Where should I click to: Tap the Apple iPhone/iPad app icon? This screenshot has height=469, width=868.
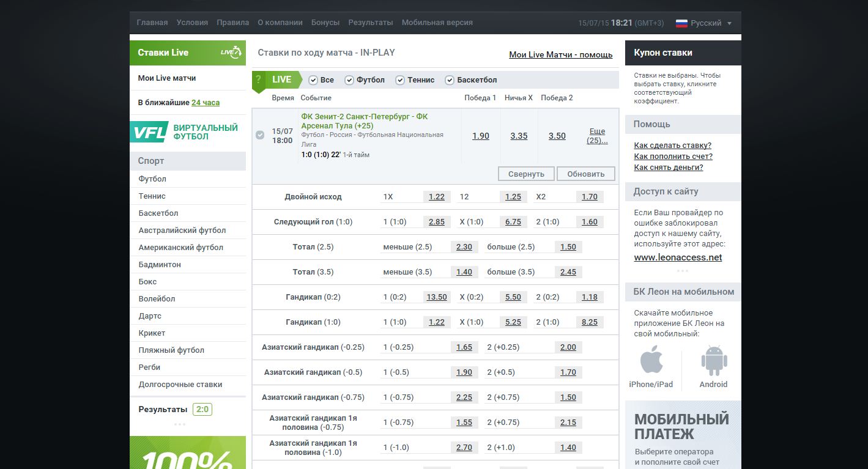point(651,361)
